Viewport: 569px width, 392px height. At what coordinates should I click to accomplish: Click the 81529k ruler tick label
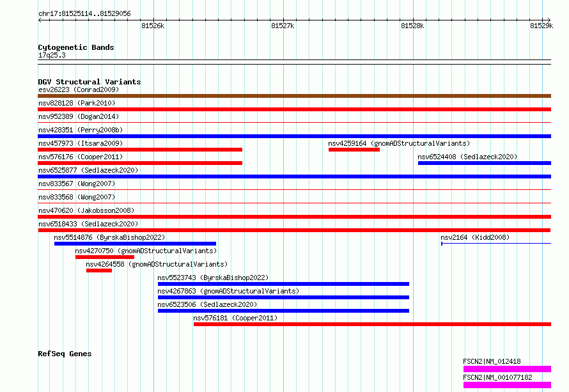(542, 26)
